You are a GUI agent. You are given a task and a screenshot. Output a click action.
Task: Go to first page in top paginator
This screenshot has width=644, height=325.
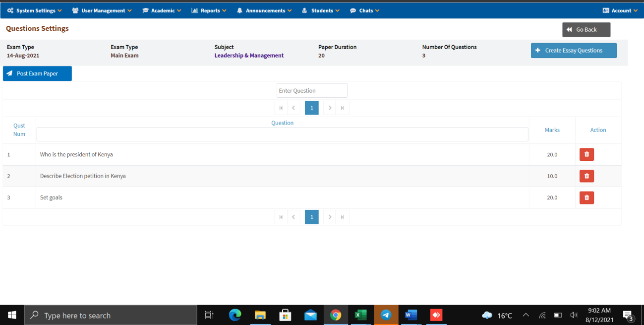click(x=281, y=108)
